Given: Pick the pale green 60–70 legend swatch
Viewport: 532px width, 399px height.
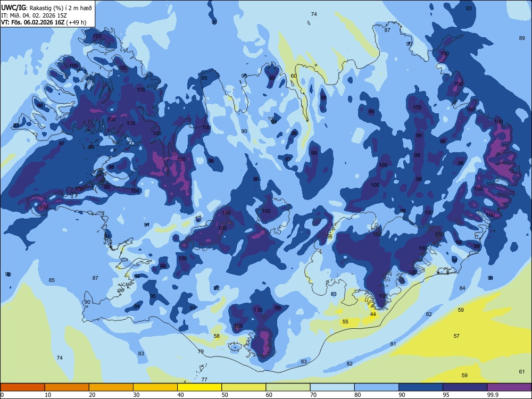Looking at the screenshot, I should tap(288, 387).
